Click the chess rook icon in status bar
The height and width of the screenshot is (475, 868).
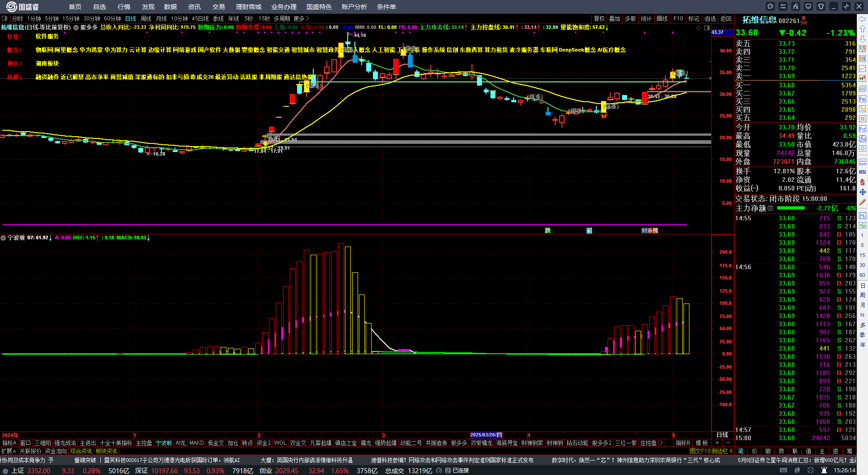tap(824, 470)
